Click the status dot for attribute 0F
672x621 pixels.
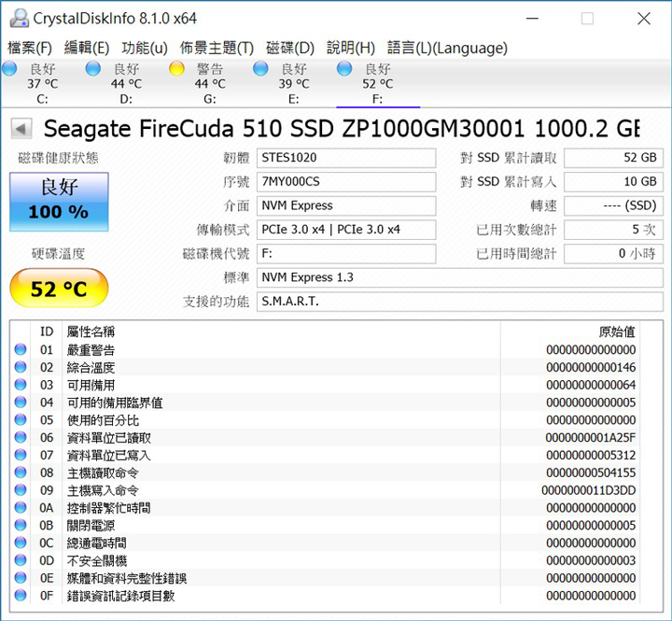pyautogui.click(x=21, y=595)
